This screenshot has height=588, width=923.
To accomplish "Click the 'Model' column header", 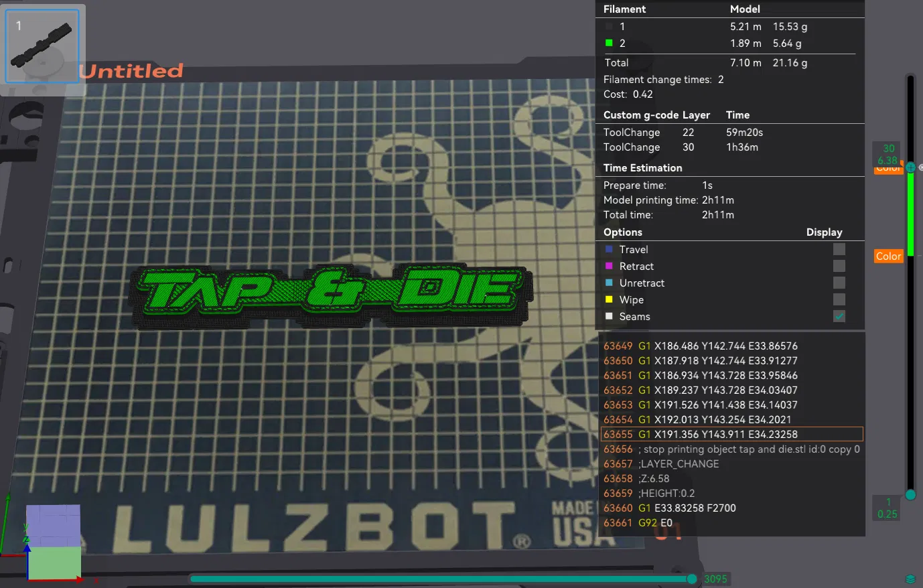I will [x=745, y=9].
